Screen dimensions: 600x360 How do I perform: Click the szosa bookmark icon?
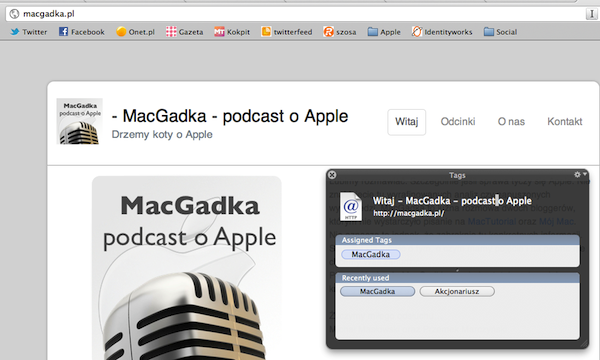pyautogui.click(x=328, y=31)
